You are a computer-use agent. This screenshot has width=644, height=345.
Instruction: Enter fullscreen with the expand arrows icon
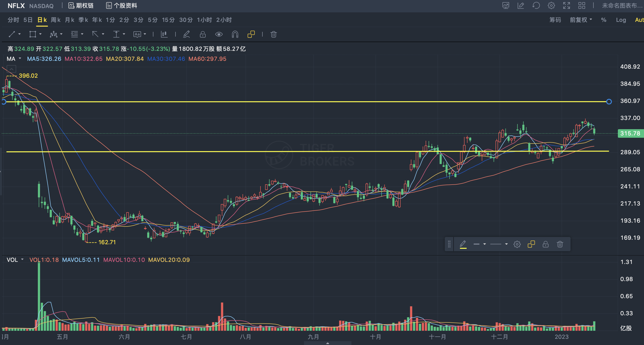pos(567,5)
